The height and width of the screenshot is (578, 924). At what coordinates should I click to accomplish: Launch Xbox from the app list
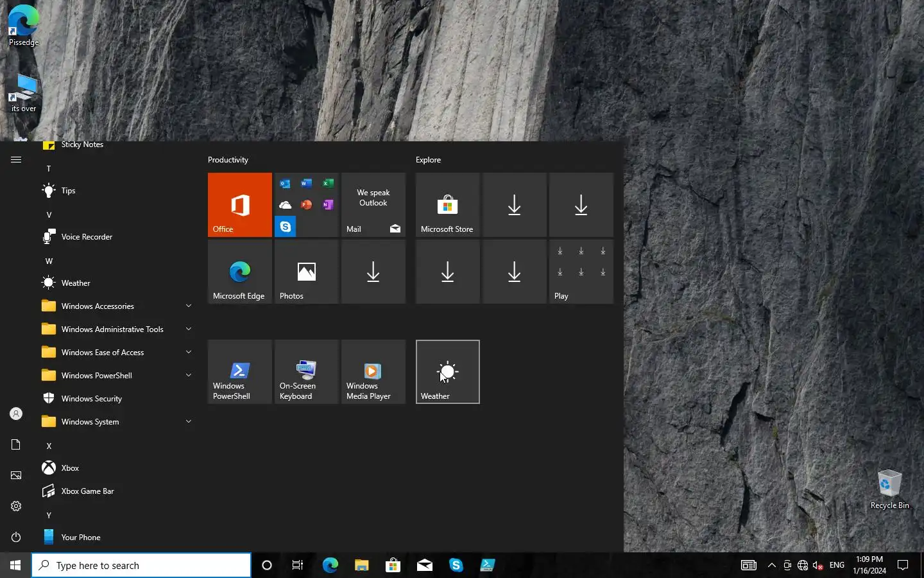click(116, 468)
